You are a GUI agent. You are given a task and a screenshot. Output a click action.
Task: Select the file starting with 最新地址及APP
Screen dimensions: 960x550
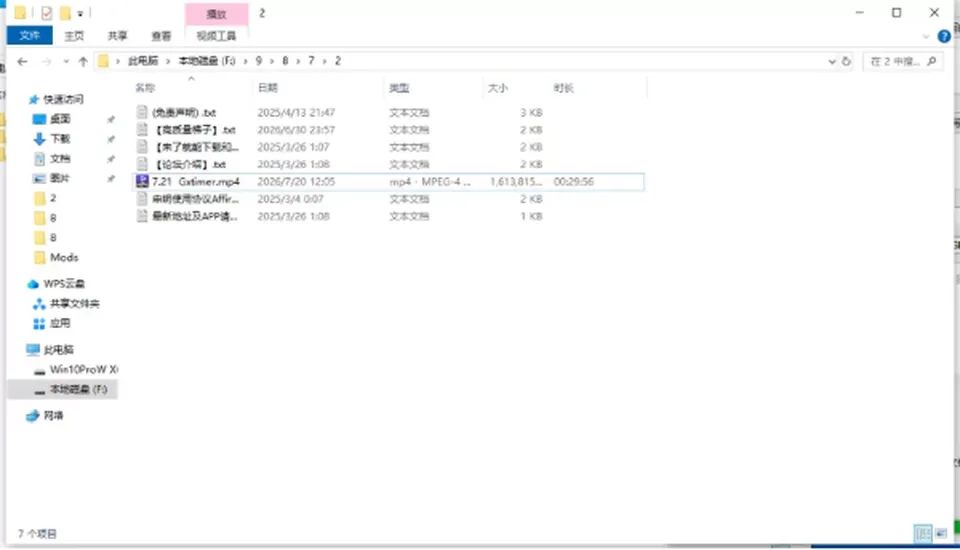194,216
